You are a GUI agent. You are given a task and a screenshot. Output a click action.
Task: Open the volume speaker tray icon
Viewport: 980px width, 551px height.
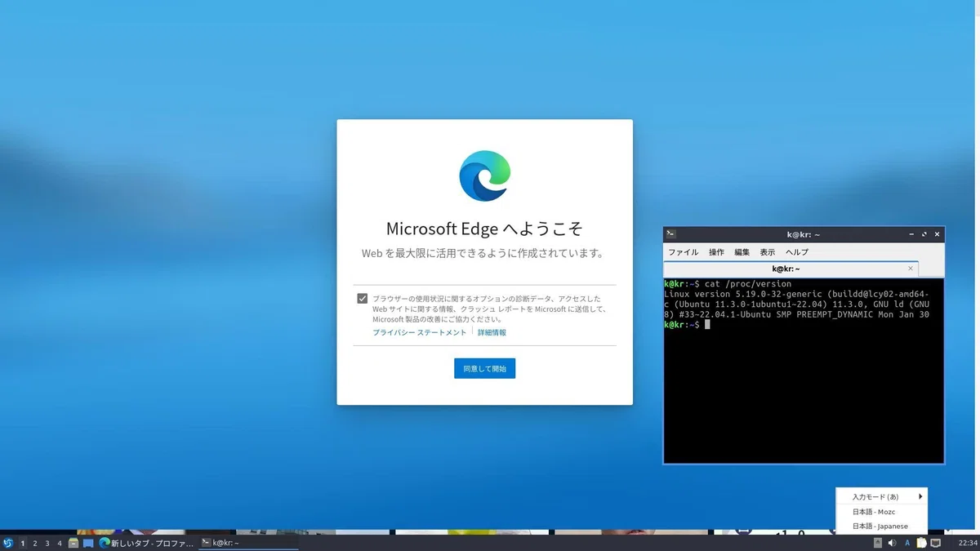pyautogui.click(x=892, y=543)
